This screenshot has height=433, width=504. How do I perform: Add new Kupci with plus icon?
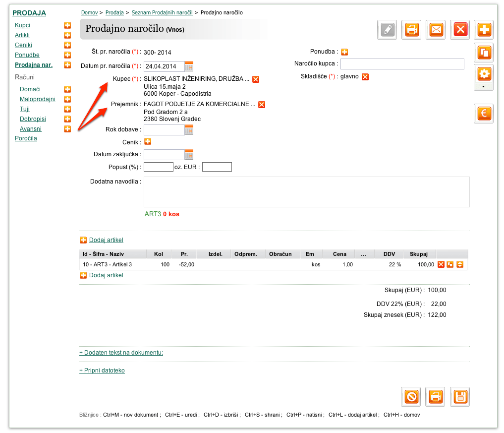(x=67, y=25)
